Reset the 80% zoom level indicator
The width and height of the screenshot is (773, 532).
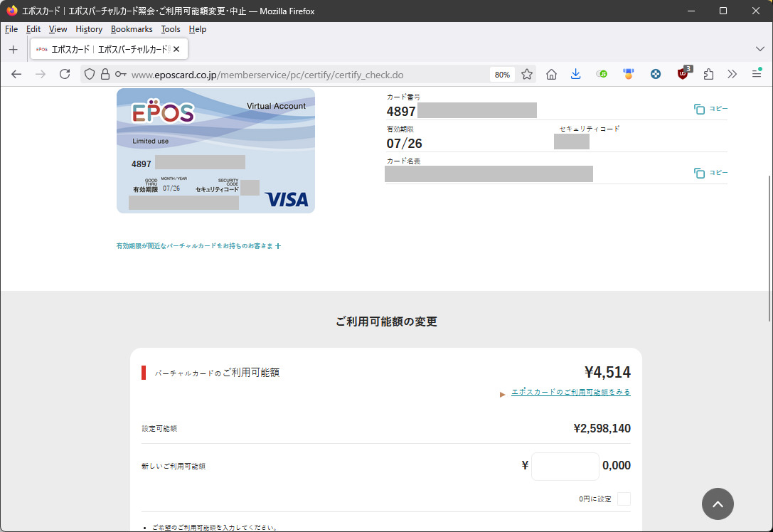502,74
